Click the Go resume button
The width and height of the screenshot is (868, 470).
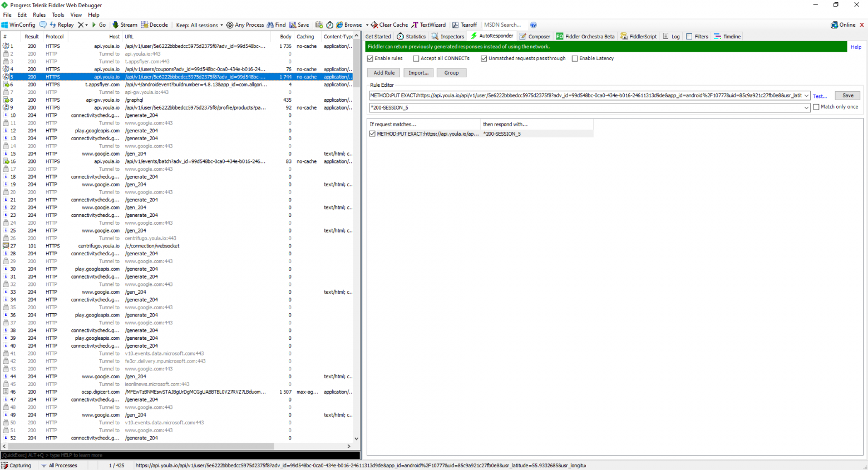pos(98,25)
